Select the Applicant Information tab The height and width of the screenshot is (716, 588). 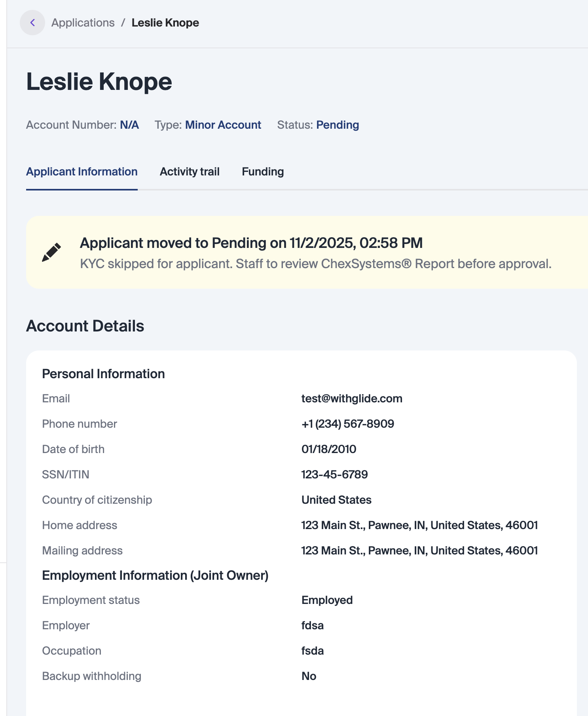coord(82,172)
